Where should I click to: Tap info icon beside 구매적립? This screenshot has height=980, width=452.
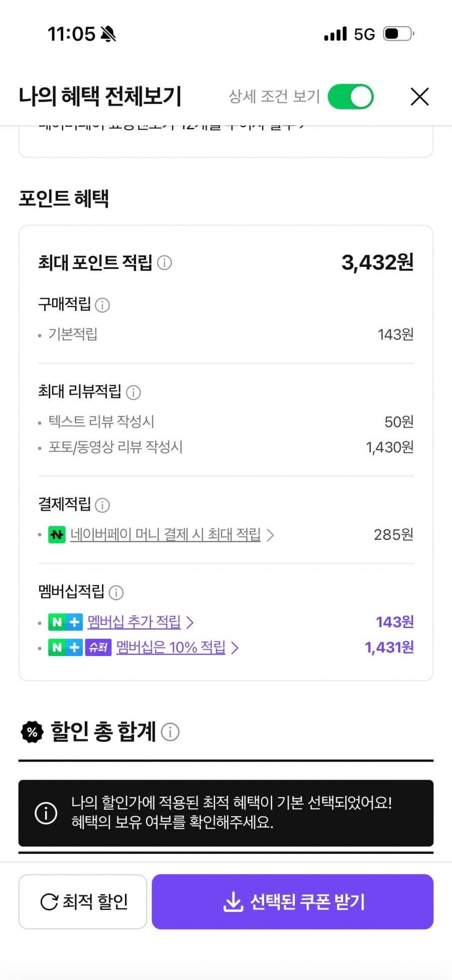point(102,305)
